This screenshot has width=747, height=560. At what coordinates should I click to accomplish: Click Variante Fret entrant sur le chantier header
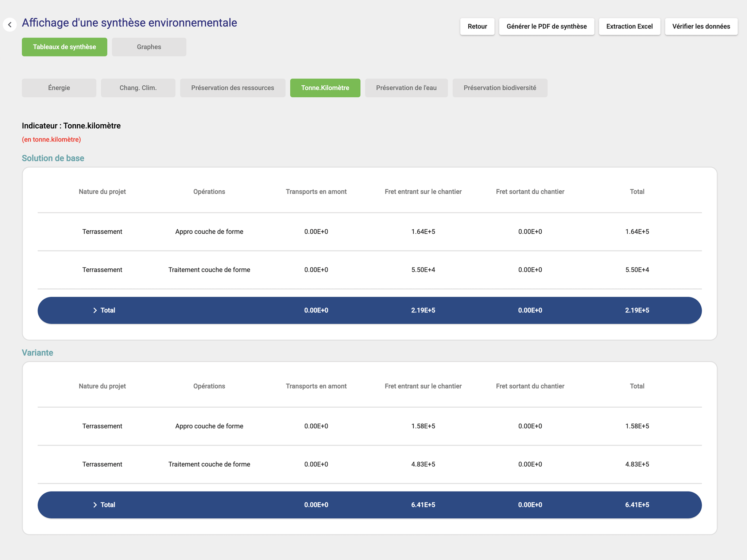[423, 386]
